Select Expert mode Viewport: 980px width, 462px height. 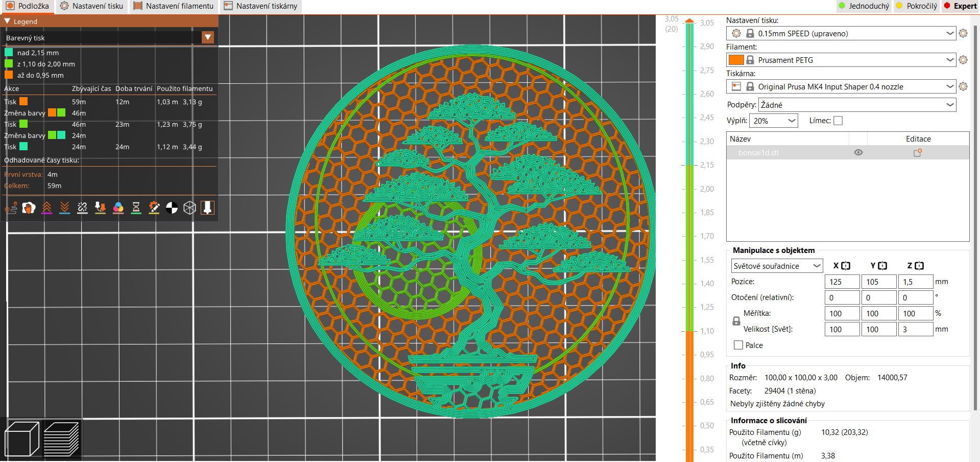(x=961, y=6)
